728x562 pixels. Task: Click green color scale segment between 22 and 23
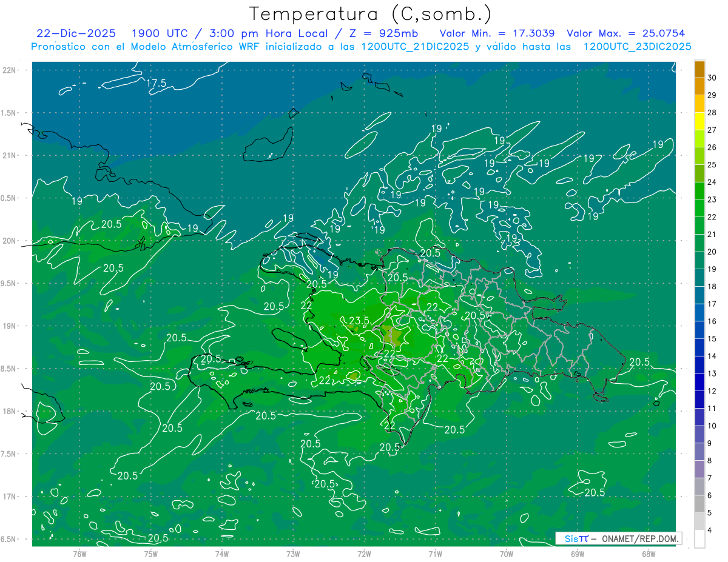click(699, 208)
